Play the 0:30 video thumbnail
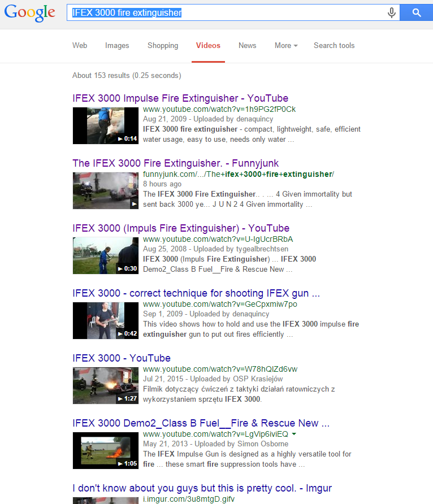The width and height of the screenshot is (433, 504). (105, 255)
